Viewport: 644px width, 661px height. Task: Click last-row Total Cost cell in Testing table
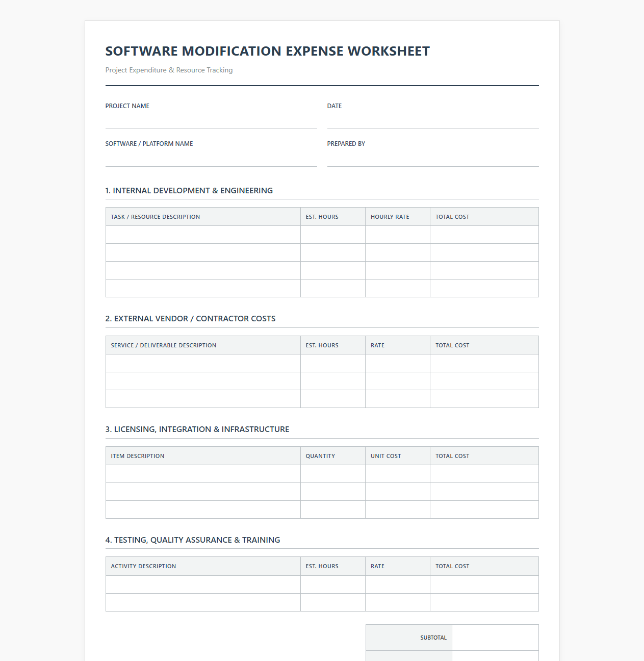(x=484, y=602)
